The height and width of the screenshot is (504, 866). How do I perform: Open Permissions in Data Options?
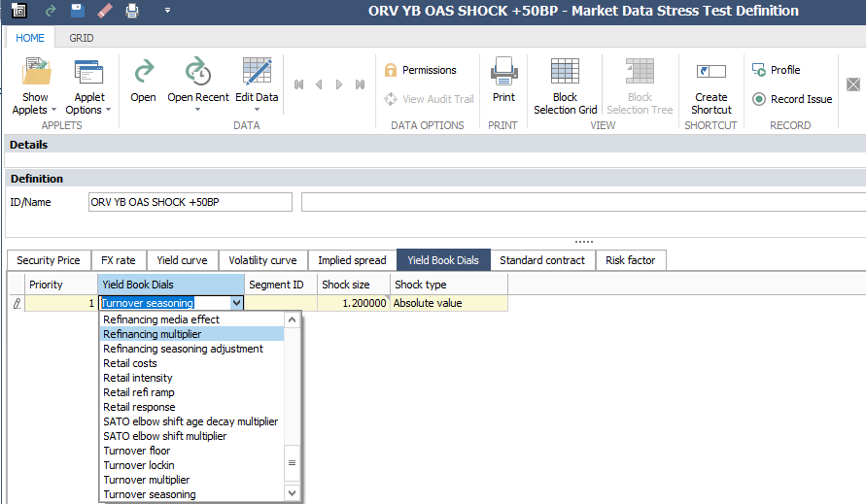tap(420, 70)
